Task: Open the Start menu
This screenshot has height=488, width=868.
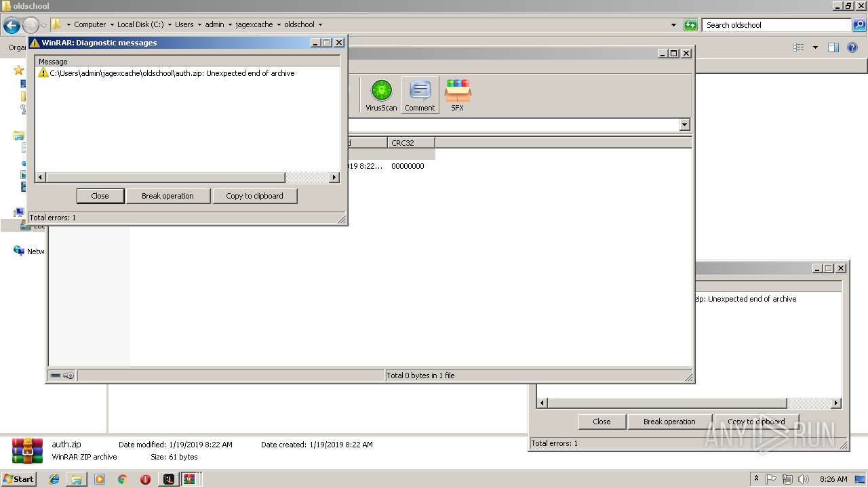Action: (x=18, y=479)
